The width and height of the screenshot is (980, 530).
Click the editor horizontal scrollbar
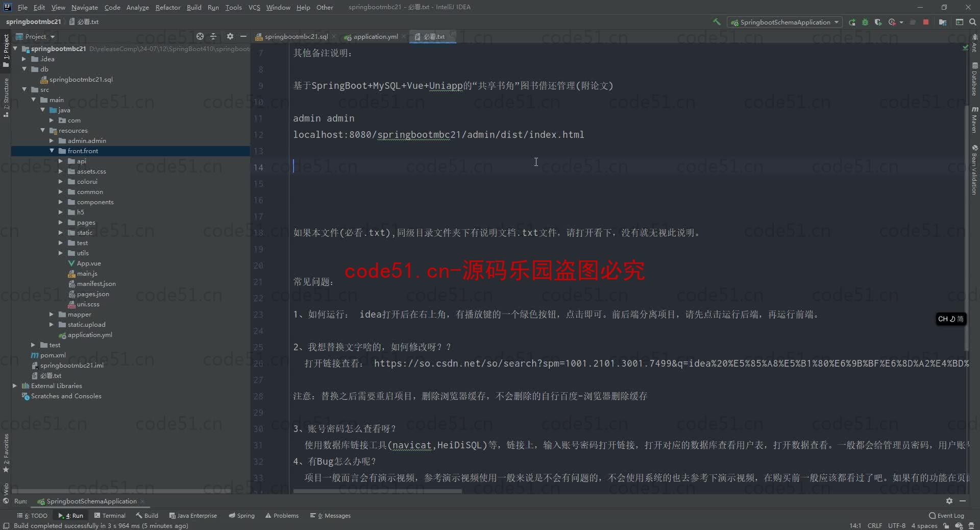[x=378, y=491]
